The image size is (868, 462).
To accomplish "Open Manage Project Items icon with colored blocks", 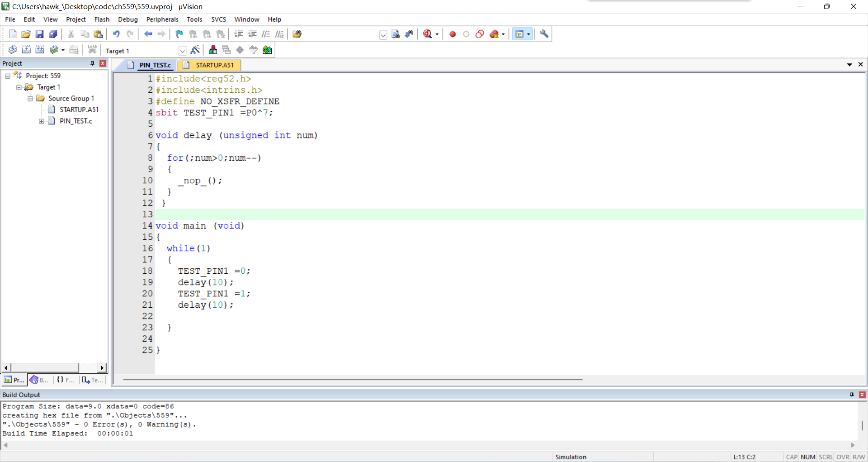I will pos(213,50).
